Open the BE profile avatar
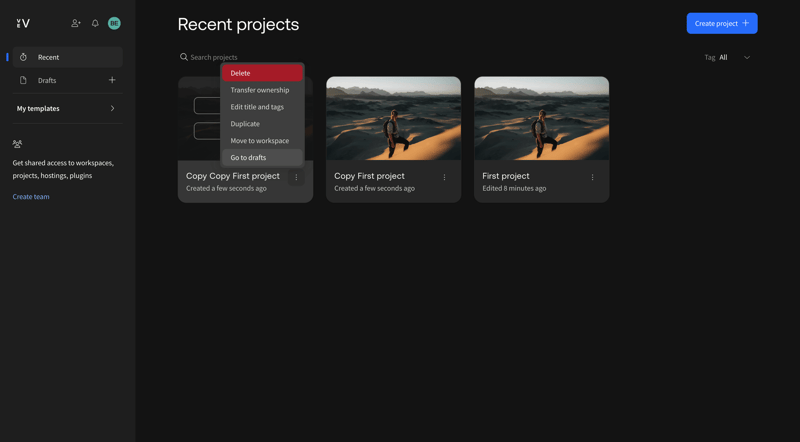The image size is (800, 442). click(114, 23)
